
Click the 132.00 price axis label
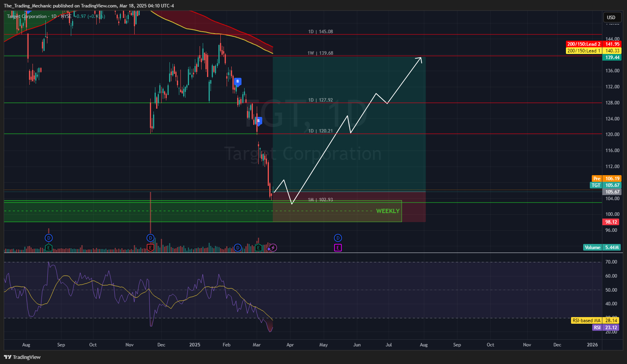point(613,87)
